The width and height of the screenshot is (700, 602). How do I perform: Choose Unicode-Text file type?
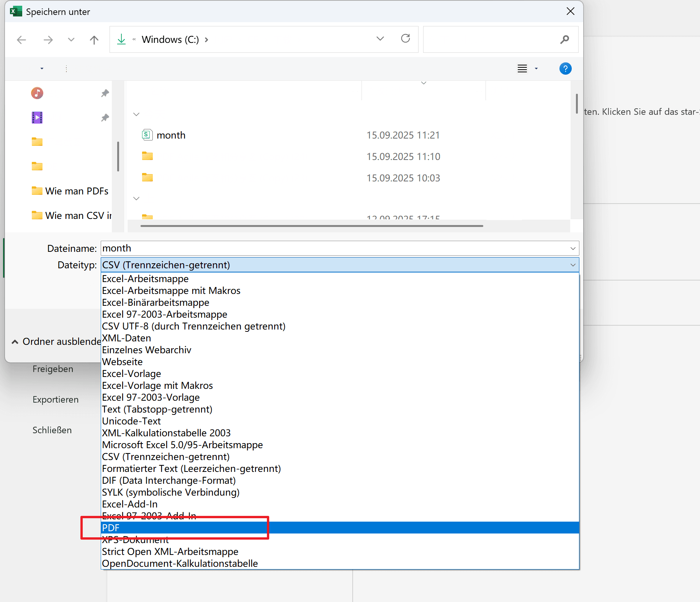pyautogui.click(x=340, y=421)
